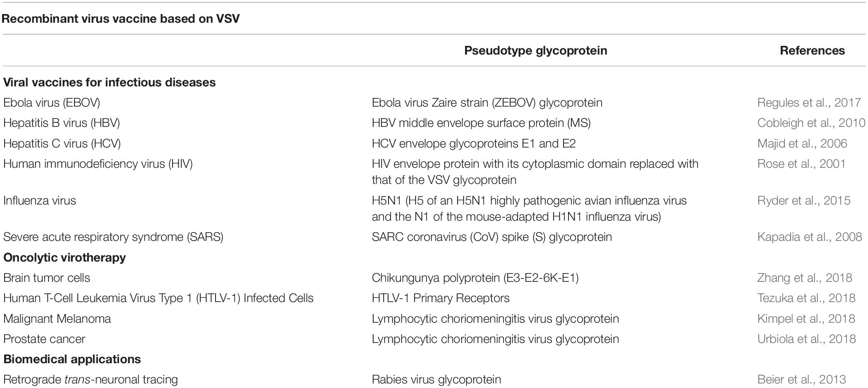The image size is (868, 388).
Task: Click the Urbiola et al., 2018 reference
Action: click(x=806, y=339)
